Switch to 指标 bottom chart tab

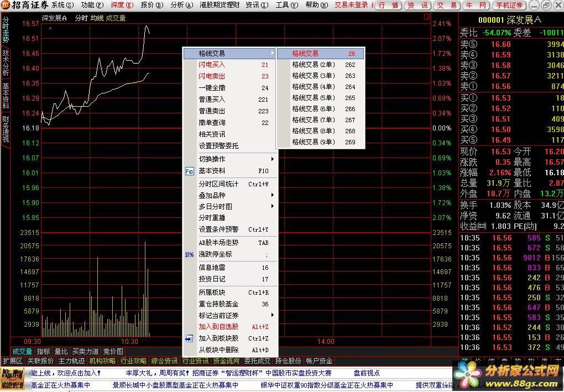coord(43,351)
